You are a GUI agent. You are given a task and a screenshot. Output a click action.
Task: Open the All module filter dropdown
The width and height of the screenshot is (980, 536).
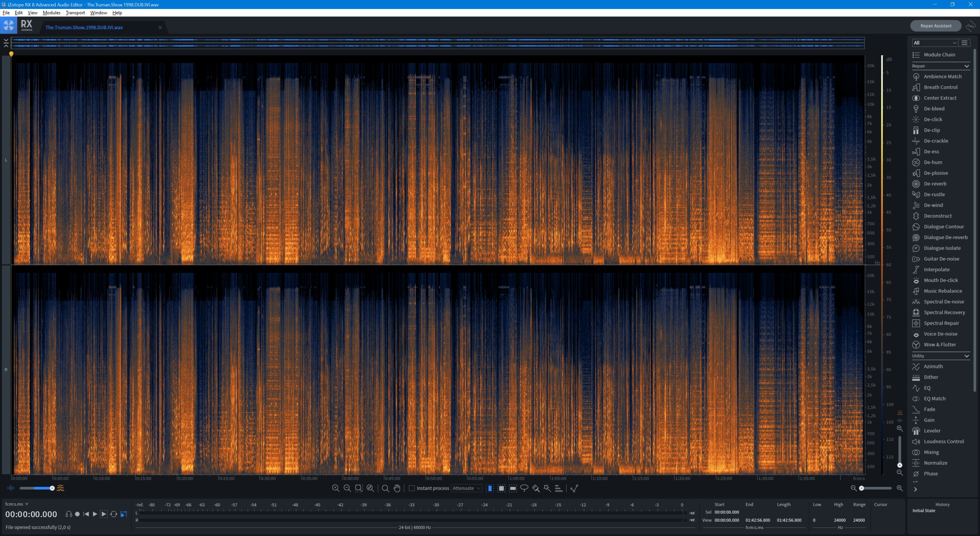935,43
